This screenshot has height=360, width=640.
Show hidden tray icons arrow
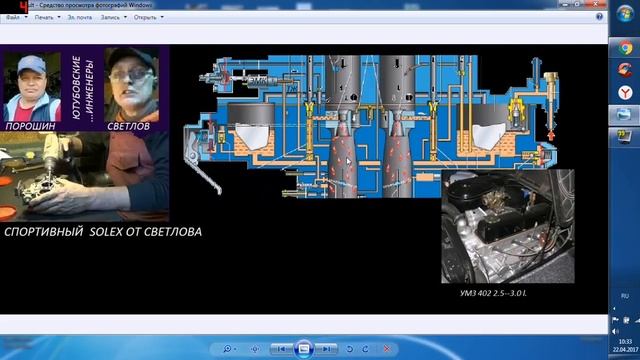point(615,309)
